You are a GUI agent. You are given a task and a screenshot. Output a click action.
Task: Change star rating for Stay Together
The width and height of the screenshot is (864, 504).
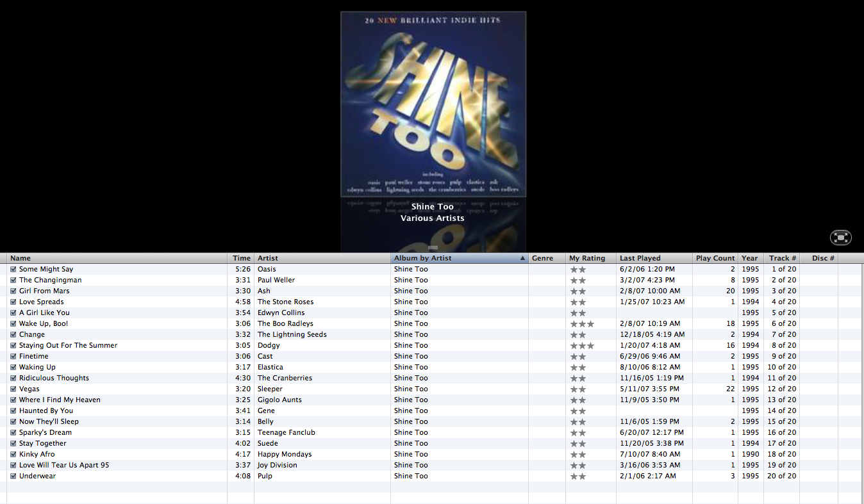578,444
